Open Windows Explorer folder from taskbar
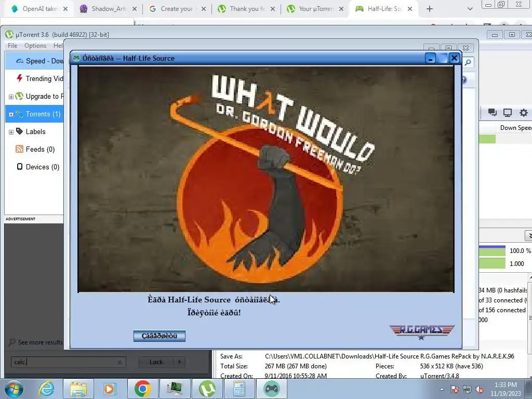This screenshot has height=399, width=532. point(78,389)
